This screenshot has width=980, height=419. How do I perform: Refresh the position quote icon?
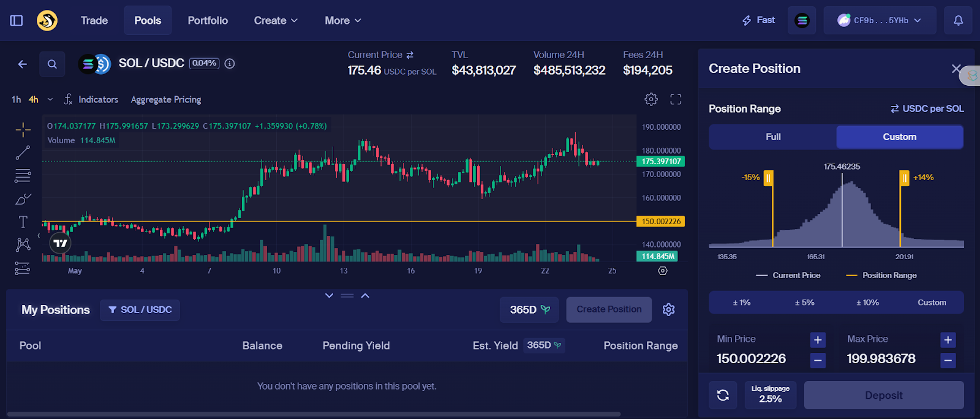tap(723, 395)
